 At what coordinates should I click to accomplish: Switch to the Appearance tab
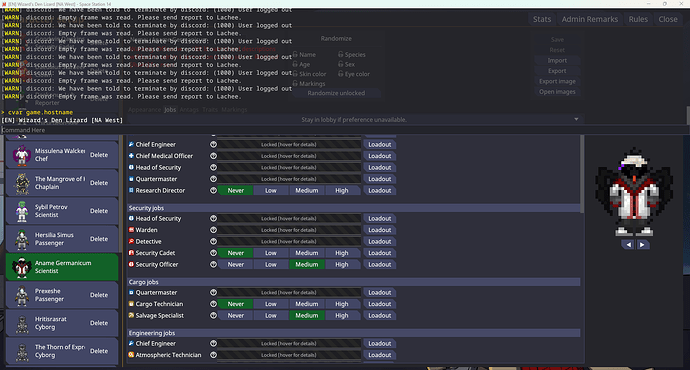click(x=144, y=110)
